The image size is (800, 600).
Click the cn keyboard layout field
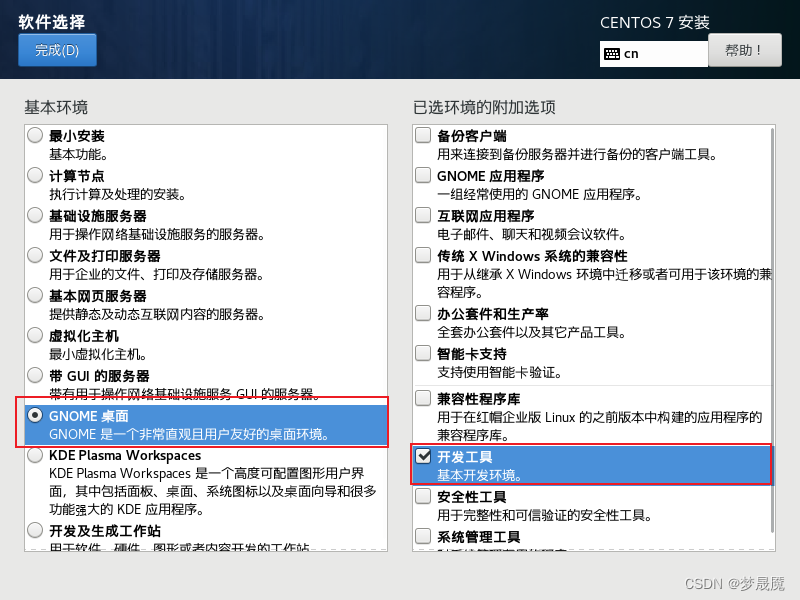point(654,54)
